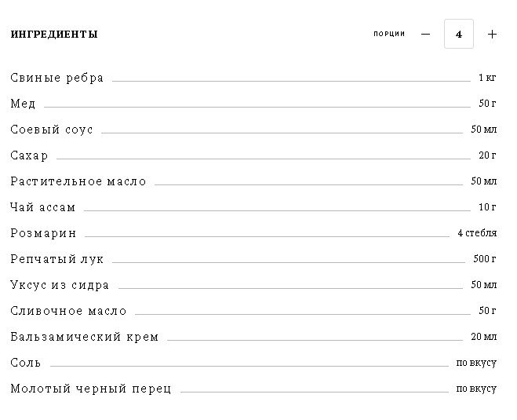Open the Растительное масло ingredient
Image resolution: width=517 pixels, height=420 pixels.
tap(78, 181)
